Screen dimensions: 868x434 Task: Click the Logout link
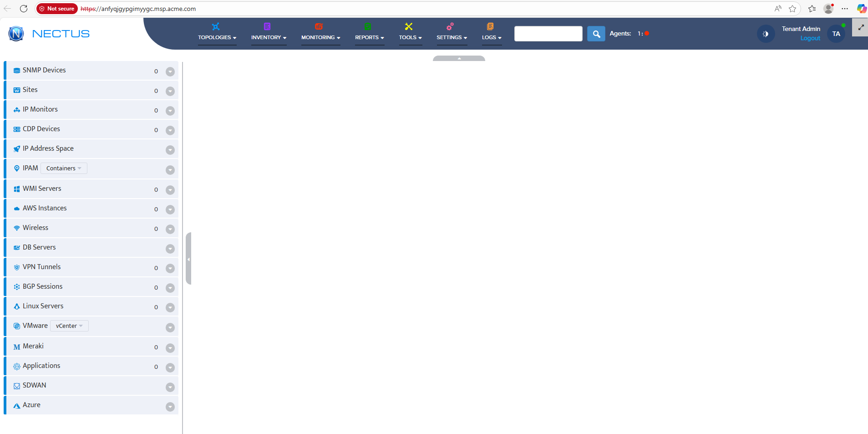pyautogui.click(x=810, y=38)
